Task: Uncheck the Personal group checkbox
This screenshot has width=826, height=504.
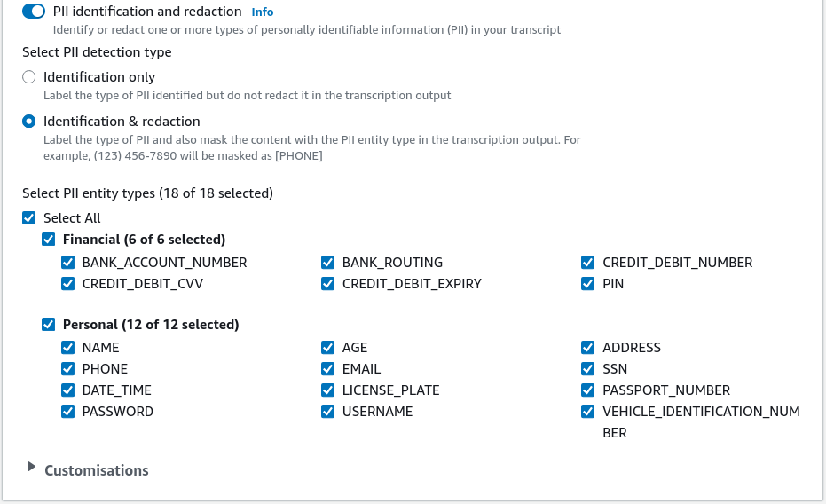Action: pos(49,325)
